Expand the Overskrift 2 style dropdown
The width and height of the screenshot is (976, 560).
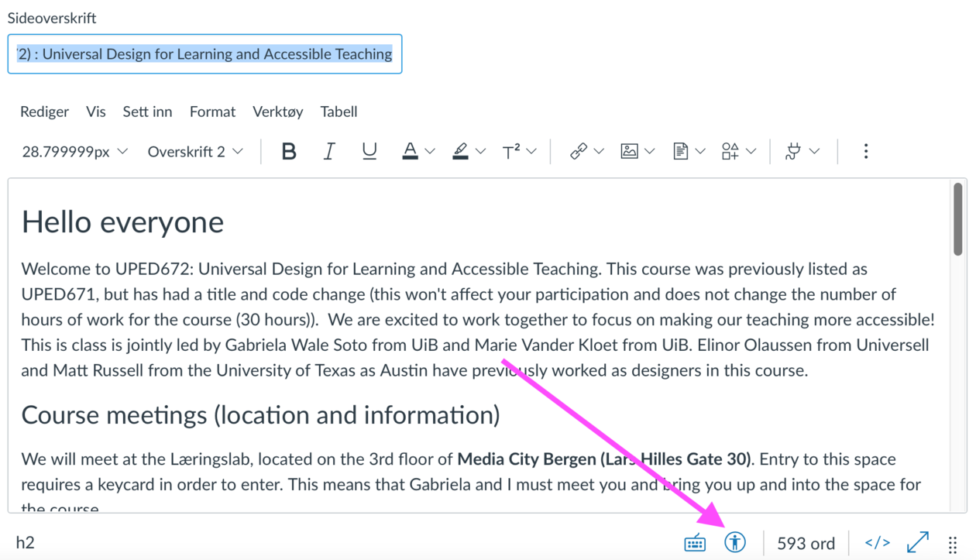195,152
